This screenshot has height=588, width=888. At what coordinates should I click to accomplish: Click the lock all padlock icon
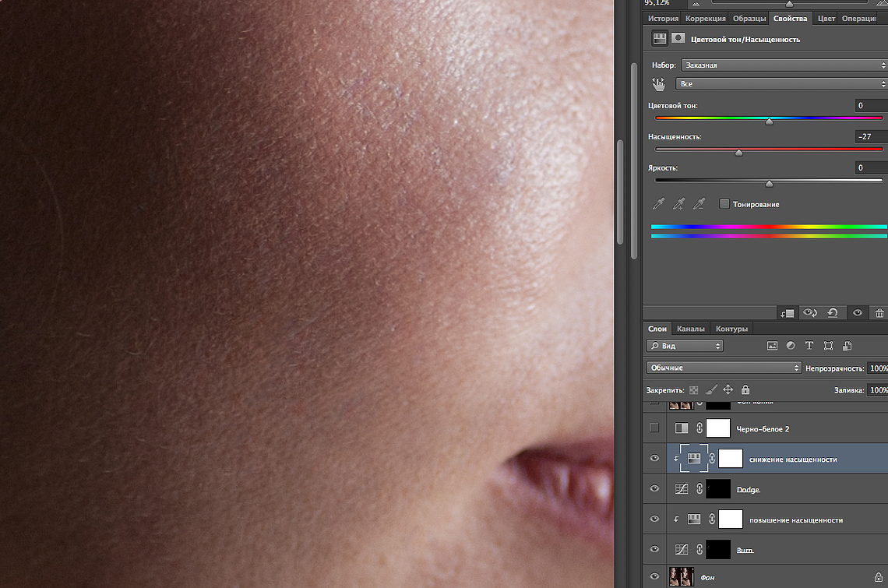(745, 389)
